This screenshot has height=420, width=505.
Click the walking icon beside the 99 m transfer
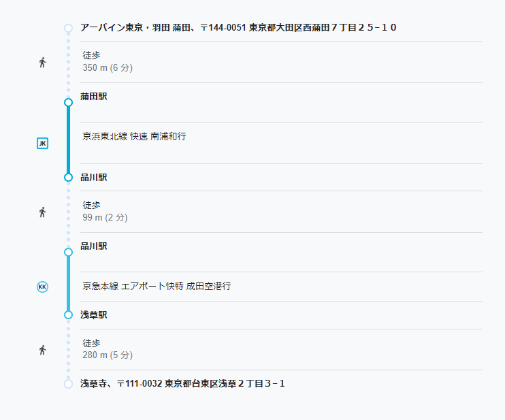pos(42,212)
